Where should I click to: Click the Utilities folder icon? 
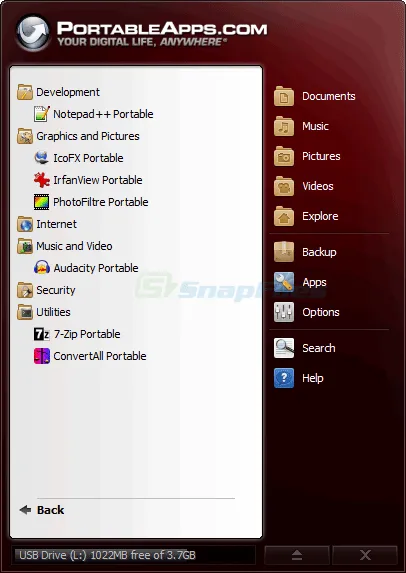tap(25, 312)
